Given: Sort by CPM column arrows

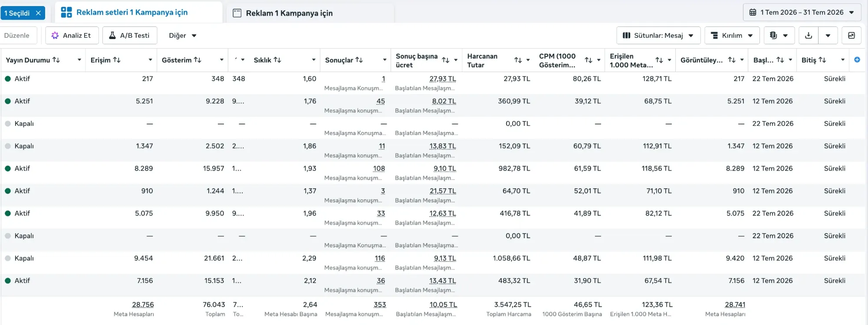Looking at the screenshot, I should point(589,60).
